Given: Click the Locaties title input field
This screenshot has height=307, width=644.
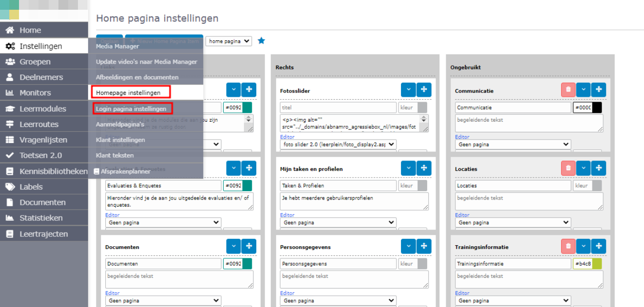Looking at the screenshot, I should click(x=513, y=186).
